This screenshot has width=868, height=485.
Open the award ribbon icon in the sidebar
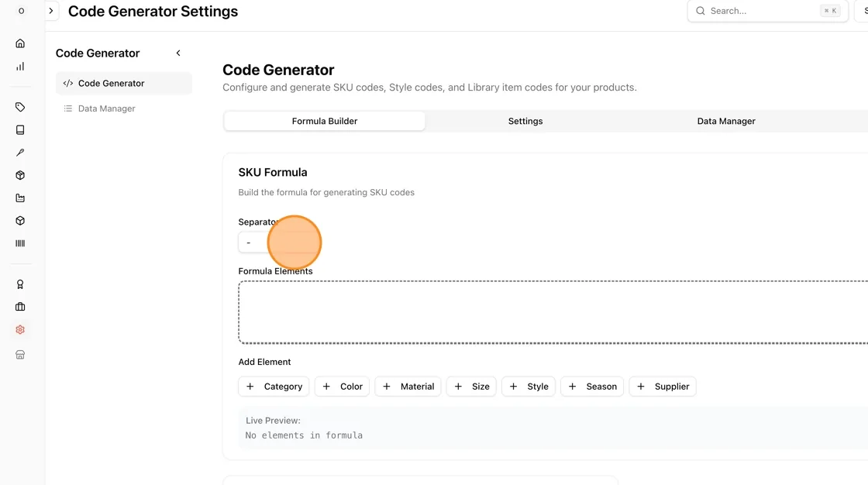tap(20, 284)
